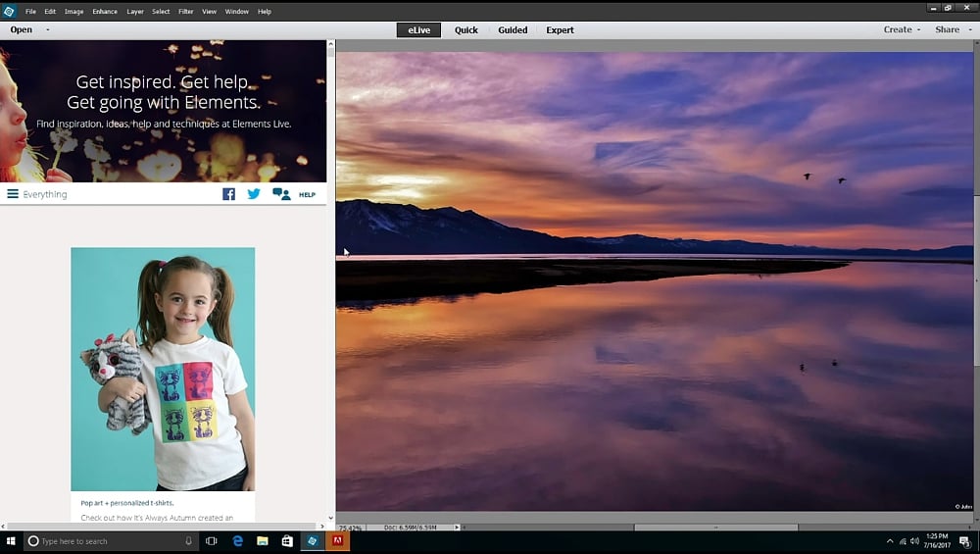Open the Filter menu
Screen dimensions: 980x554
point(185,11)
